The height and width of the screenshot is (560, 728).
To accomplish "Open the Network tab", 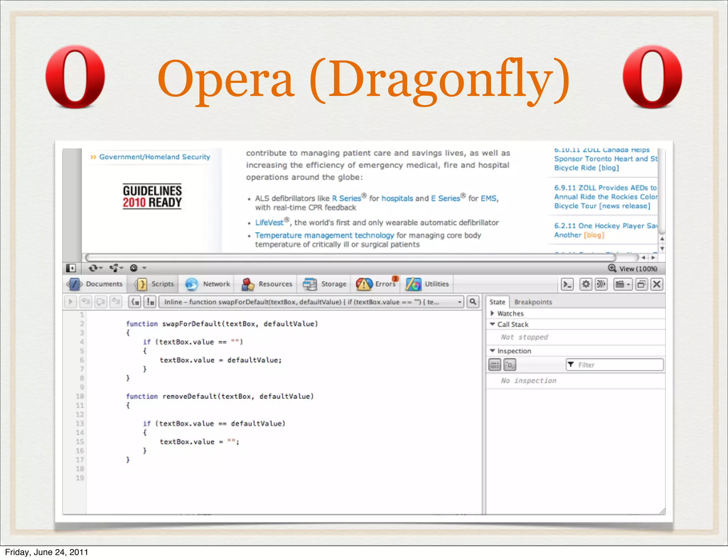I will 208,284.
